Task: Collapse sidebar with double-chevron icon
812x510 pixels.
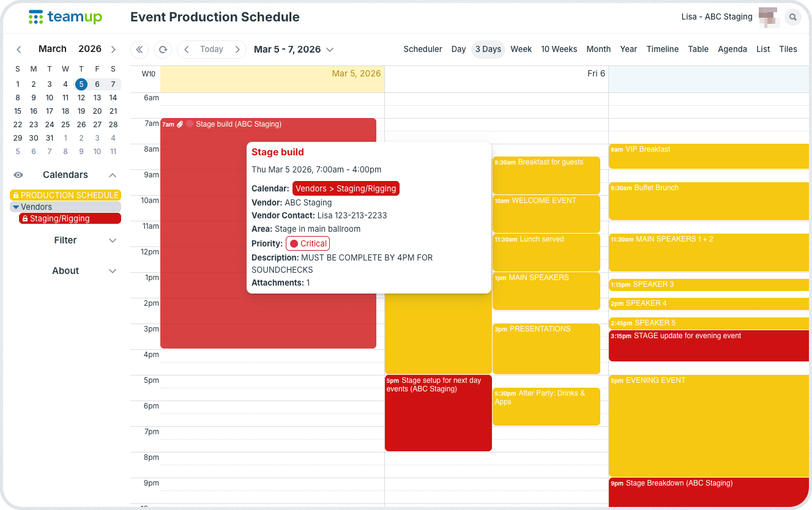Action: 140,50
